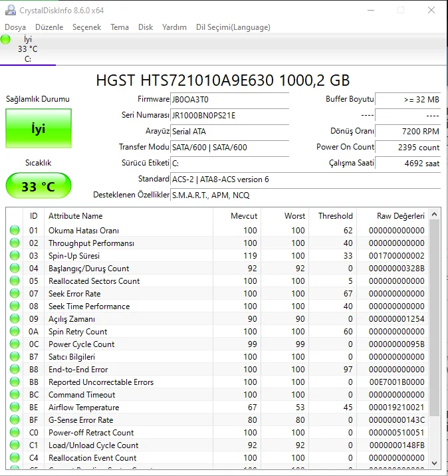Click status orb for G-Sense Error Rate row
Image resolution: width=448 pixels, height=476 pixels.
pos(15,420)
